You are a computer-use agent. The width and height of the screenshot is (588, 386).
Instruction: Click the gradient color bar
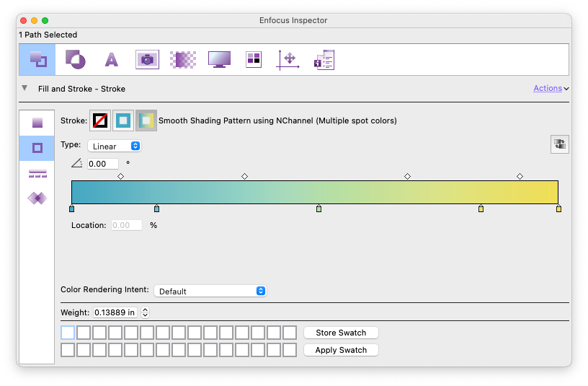[x=315, y=192]
